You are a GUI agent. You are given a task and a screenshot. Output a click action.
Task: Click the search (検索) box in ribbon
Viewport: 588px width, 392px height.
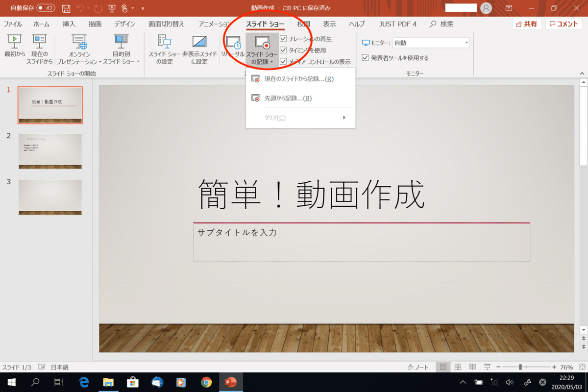tap(442, 24)
